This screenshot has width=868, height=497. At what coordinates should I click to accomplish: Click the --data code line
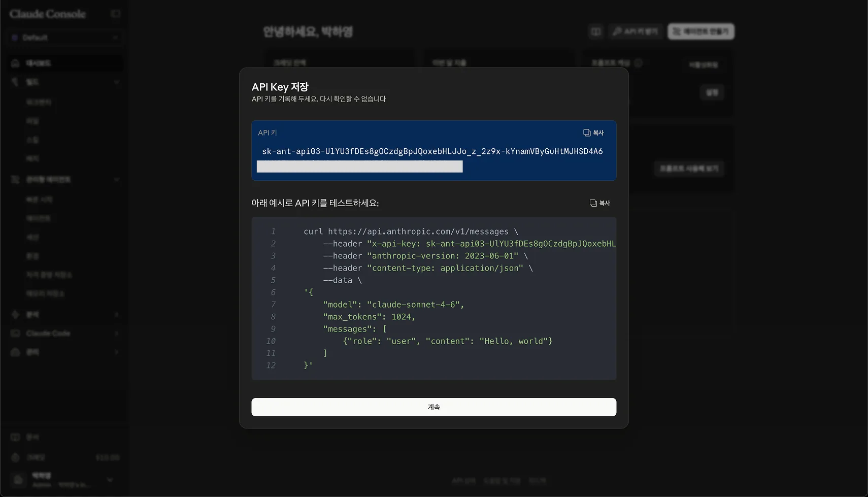click(342, 280)
